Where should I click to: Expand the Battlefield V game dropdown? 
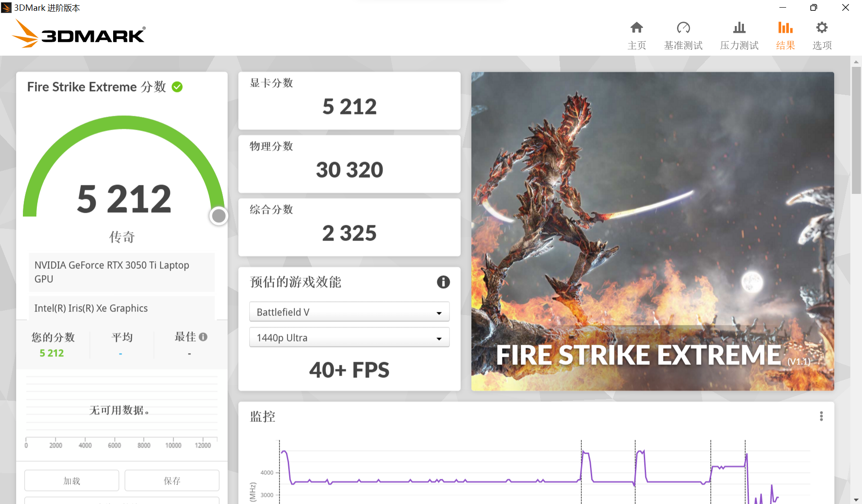[x=349, y=312]
